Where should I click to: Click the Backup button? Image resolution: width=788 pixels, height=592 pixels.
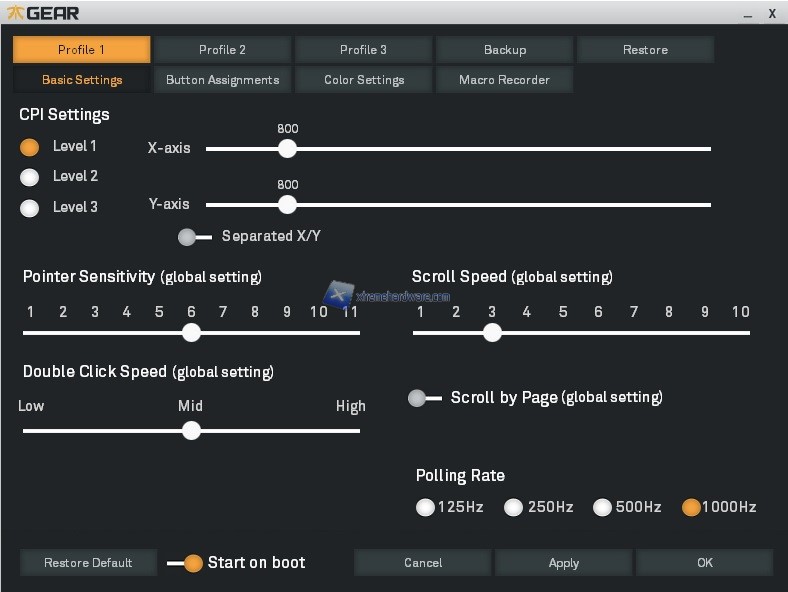pyautogui.click(x=504, y=50)
